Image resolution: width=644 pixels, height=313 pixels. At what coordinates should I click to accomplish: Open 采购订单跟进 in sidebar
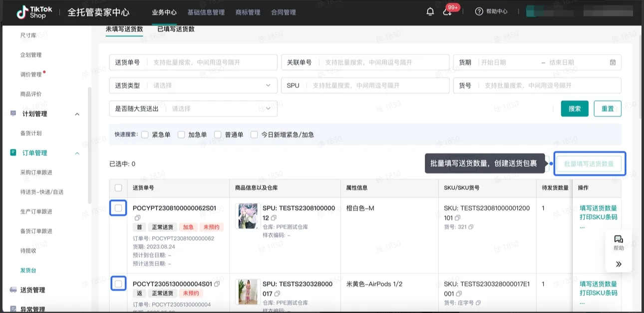coord(36,172)
